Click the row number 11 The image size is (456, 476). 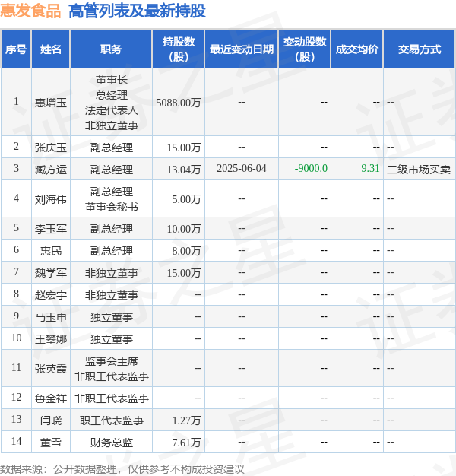(17, 367)
